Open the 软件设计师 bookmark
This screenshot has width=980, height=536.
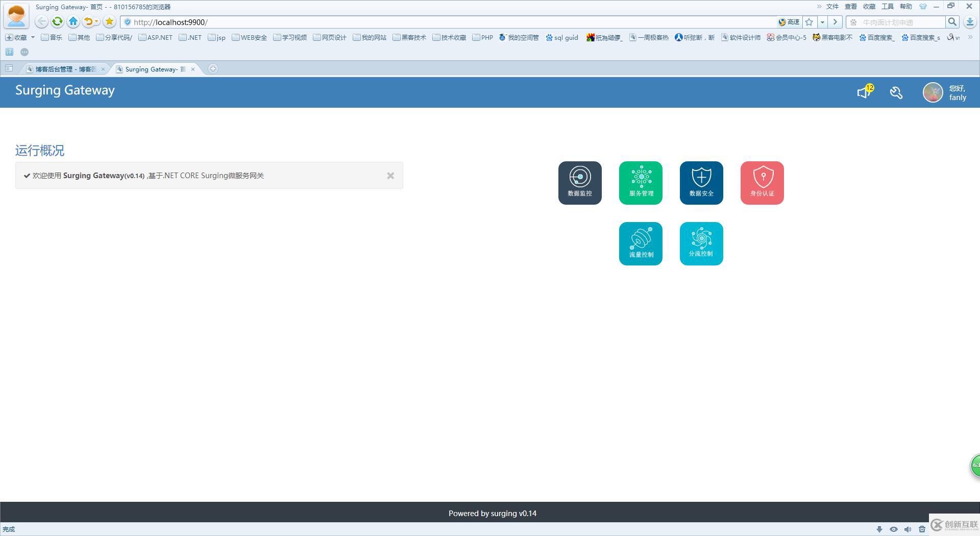tap(741, 37)
